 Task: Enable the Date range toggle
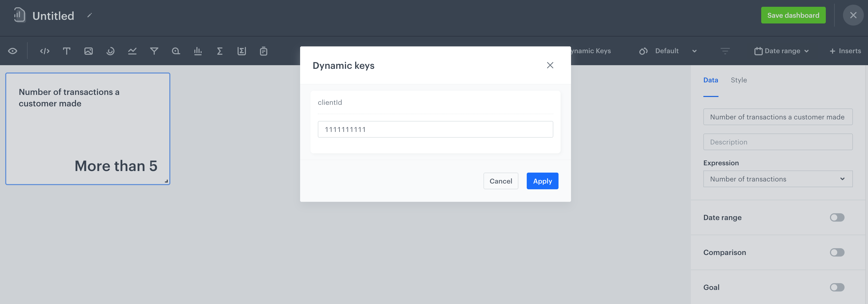point(837,218)
